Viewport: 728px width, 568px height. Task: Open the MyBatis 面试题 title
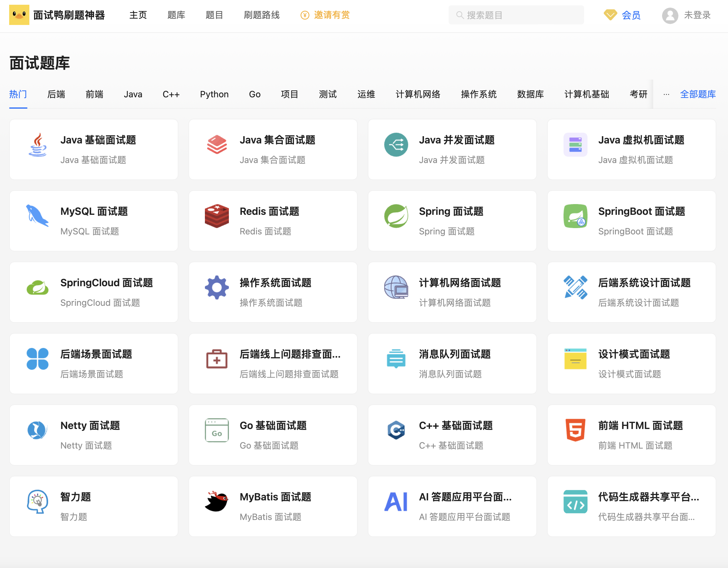[275, 497]
